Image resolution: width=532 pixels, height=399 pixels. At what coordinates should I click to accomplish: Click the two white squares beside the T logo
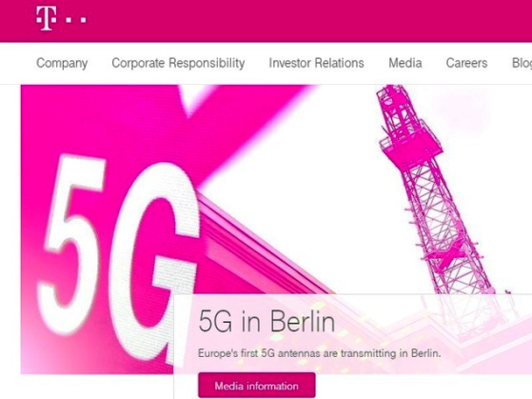[76, 19]
